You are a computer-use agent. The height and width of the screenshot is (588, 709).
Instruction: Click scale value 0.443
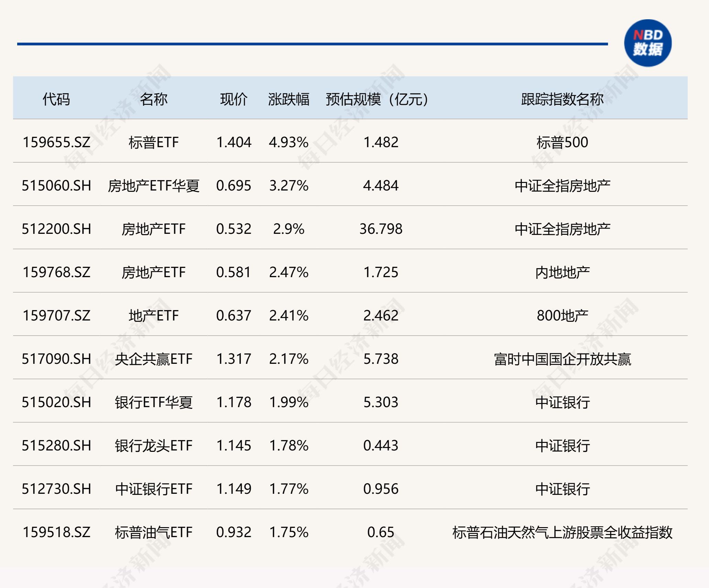point(381,446)
